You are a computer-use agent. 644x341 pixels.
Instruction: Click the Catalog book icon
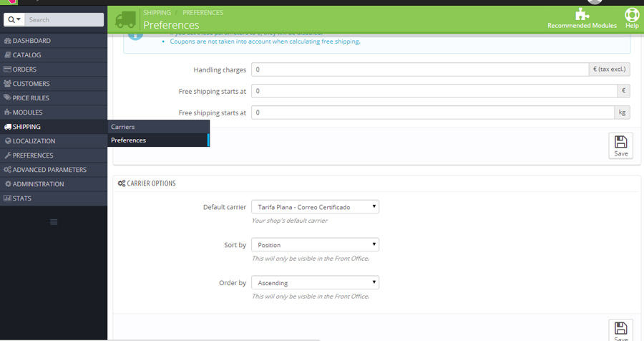tap(7, 54)
